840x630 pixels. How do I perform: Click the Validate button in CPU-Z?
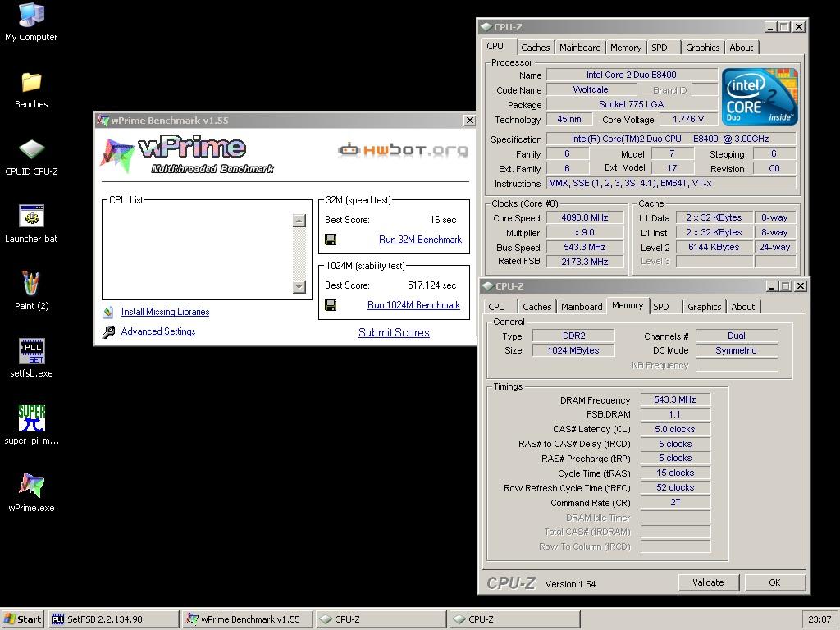pos(708,582)
